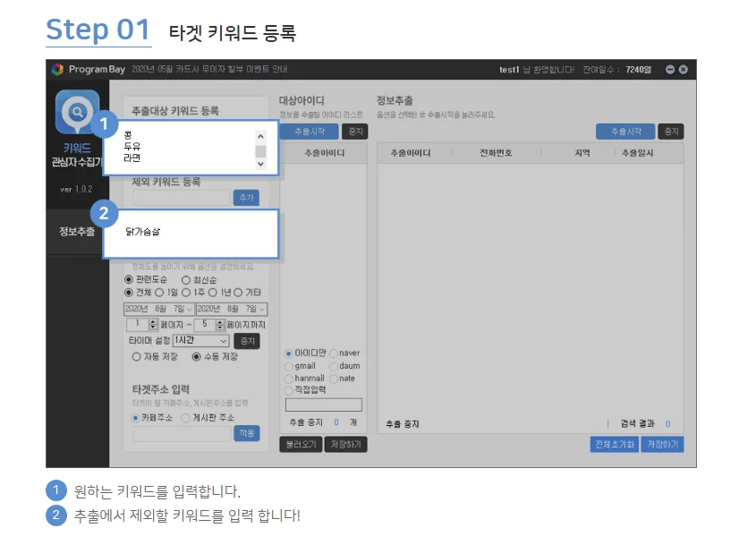Screen dimensions: 756x545
Task: Click the start page stepper arrows
Action: (153, 325)
